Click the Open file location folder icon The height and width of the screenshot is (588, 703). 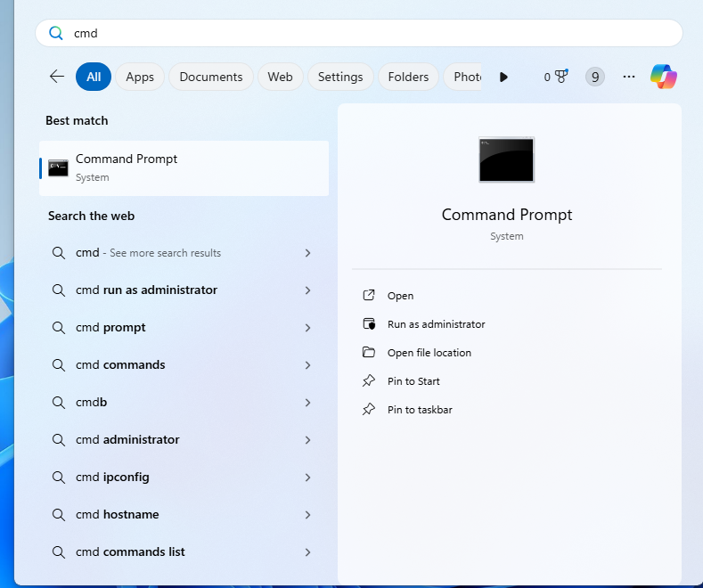tap(369, 352)
